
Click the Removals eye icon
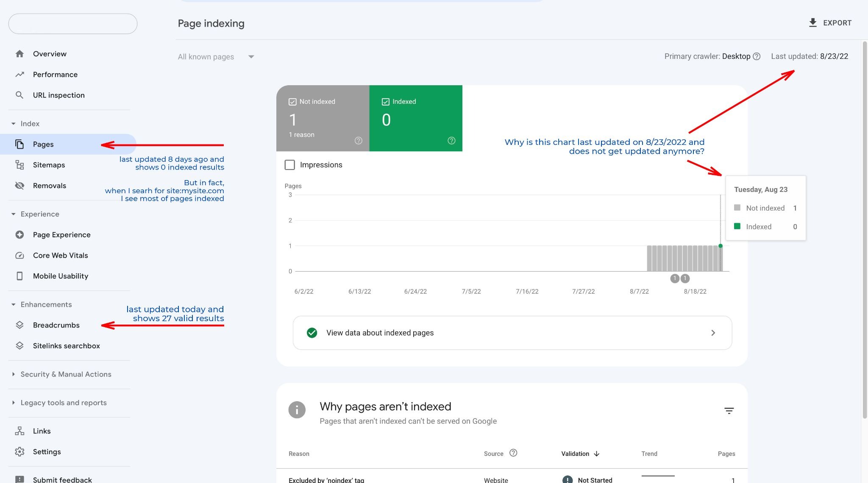tap(19, 185)
